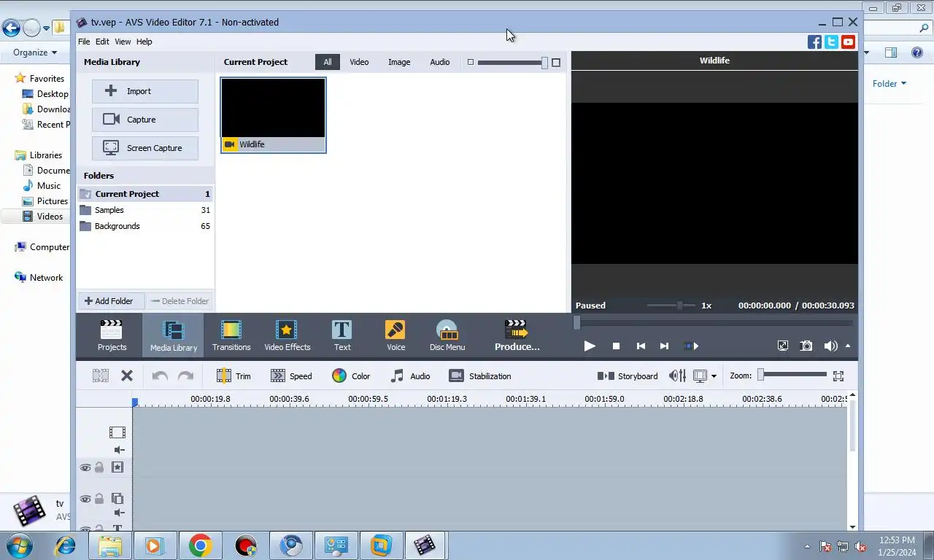Screen dimensions: 934x560
Task: Open the Facebook link icon
Action: pyautogui.click(x=814, y=42)
